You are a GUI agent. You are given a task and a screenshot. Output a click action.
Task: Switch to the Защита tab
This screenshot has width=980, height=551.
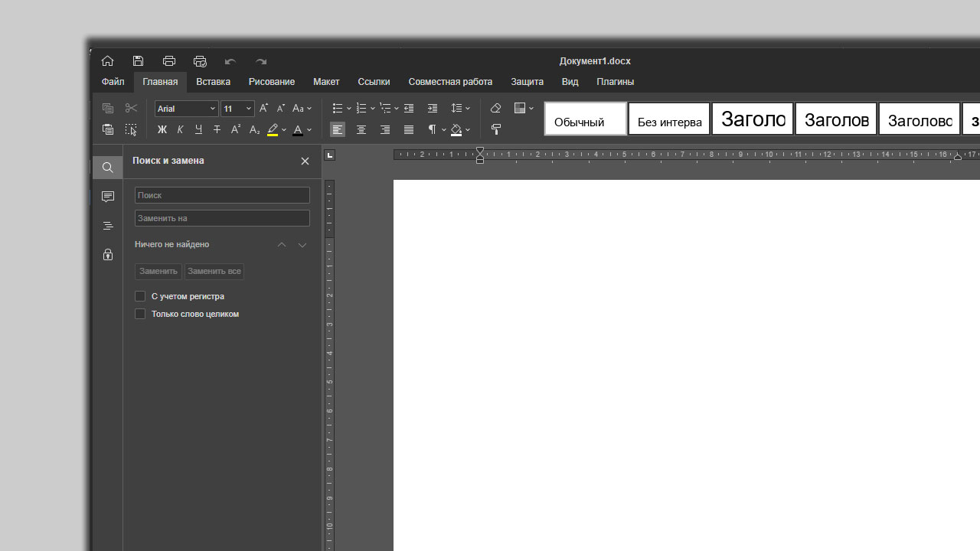(528, 82)
